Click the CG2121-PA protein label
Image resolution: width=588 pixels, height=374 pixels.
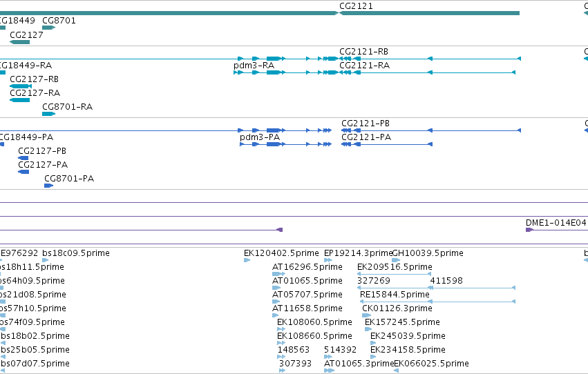(366, 137)
